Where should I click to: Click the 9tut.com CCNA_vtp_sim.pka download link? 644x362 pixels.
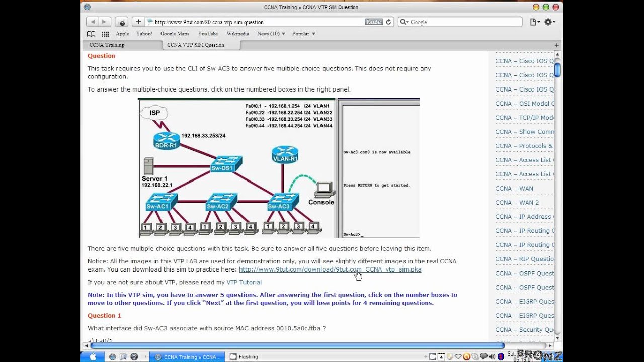330,269
